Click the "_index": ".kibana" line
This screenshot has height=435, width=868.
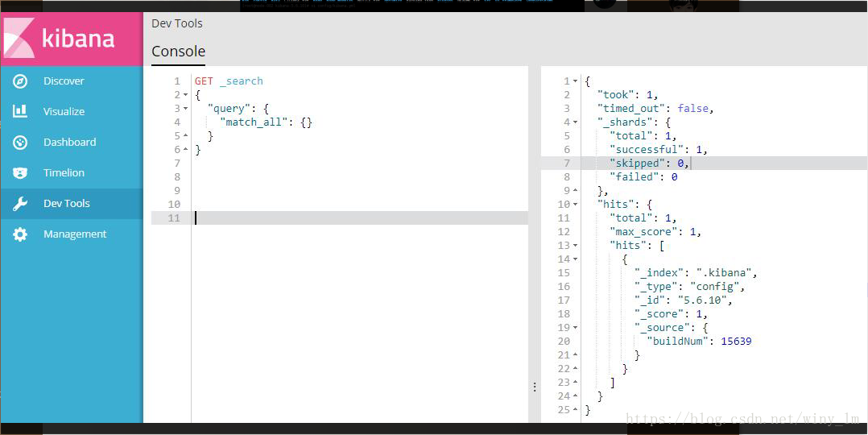[696, 272]
